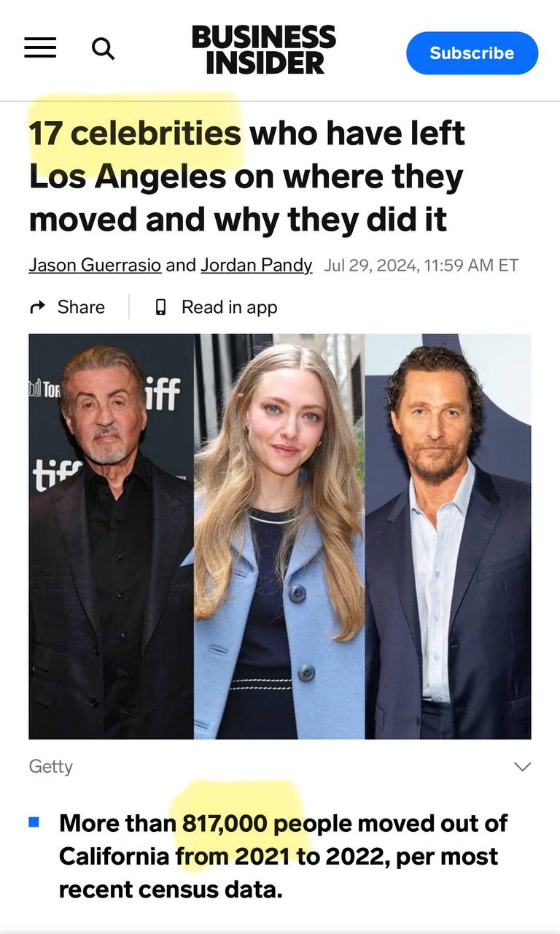The image size is (560, 934).
Task: Click the Subscribe button
Action: [472, 53]
